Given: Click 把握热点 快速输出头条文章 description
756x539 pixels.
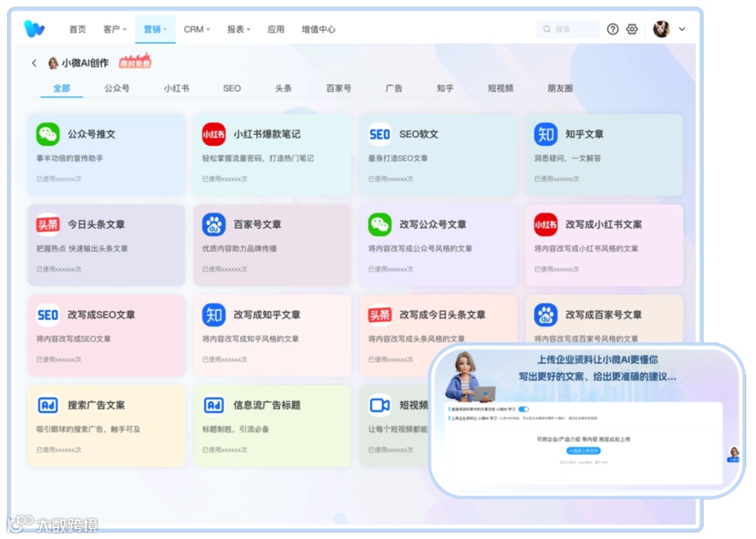Looking at the screenshot, I should point(82,248).
